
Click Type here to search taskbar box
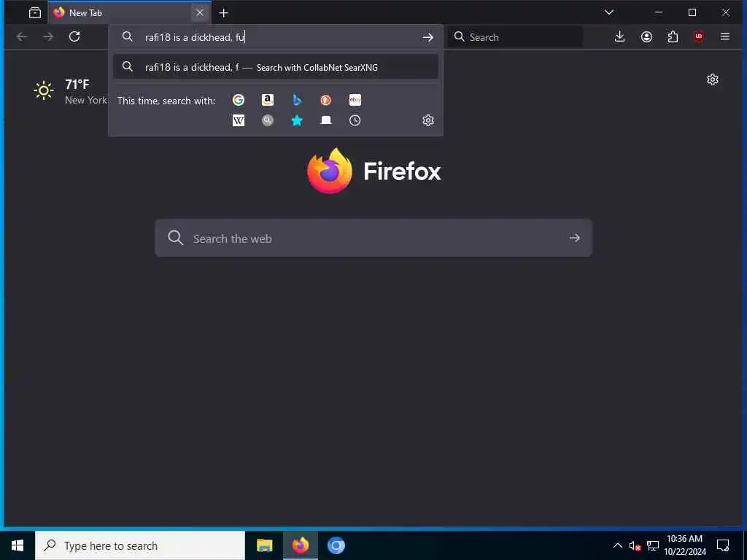click(140, 545)
